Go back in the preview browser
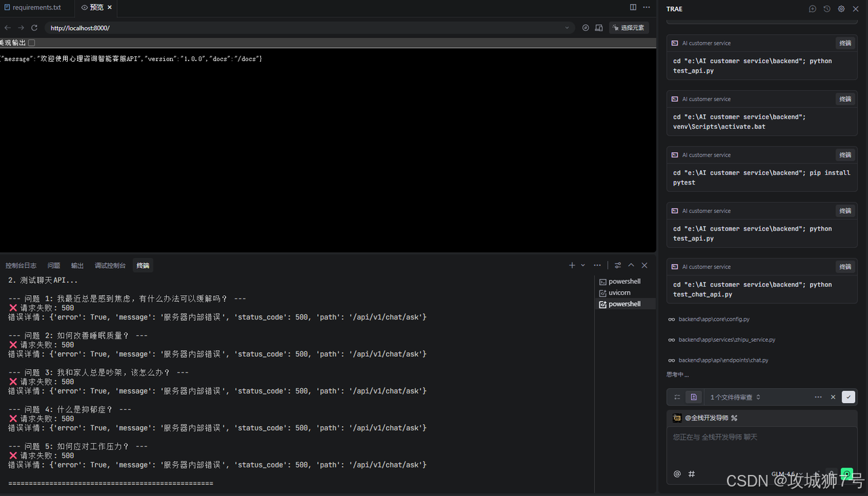Image resolution: width=868 pixels, height=496 pixels. [7, 28]
